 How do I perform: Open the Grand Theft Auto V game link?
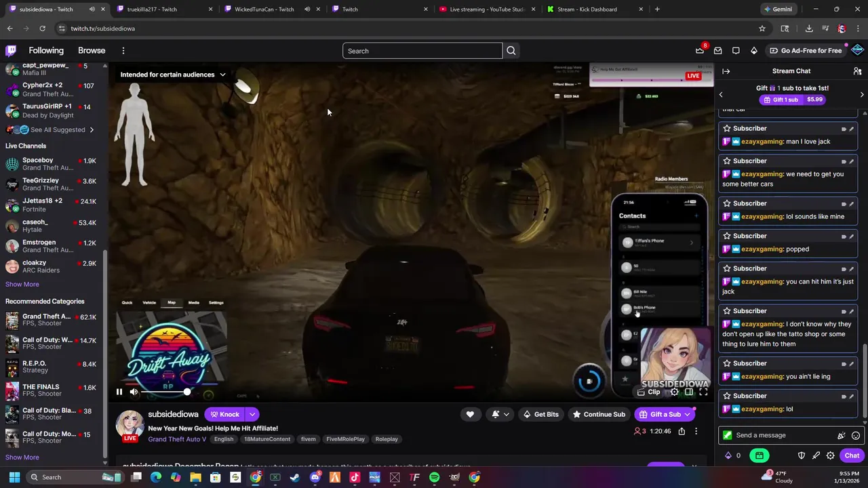click(x=177, y=439)
